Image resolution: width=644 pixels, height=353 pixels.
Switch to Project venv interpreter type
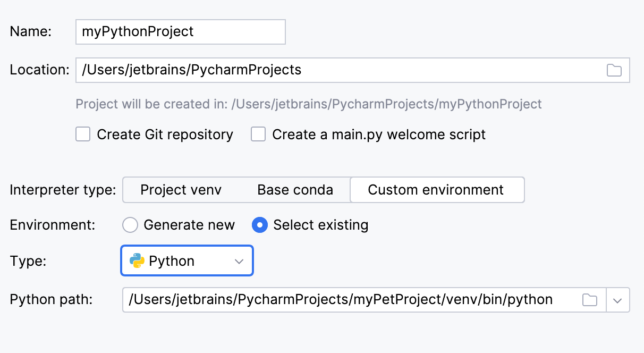pyautogui.click(x=181, y=190)
